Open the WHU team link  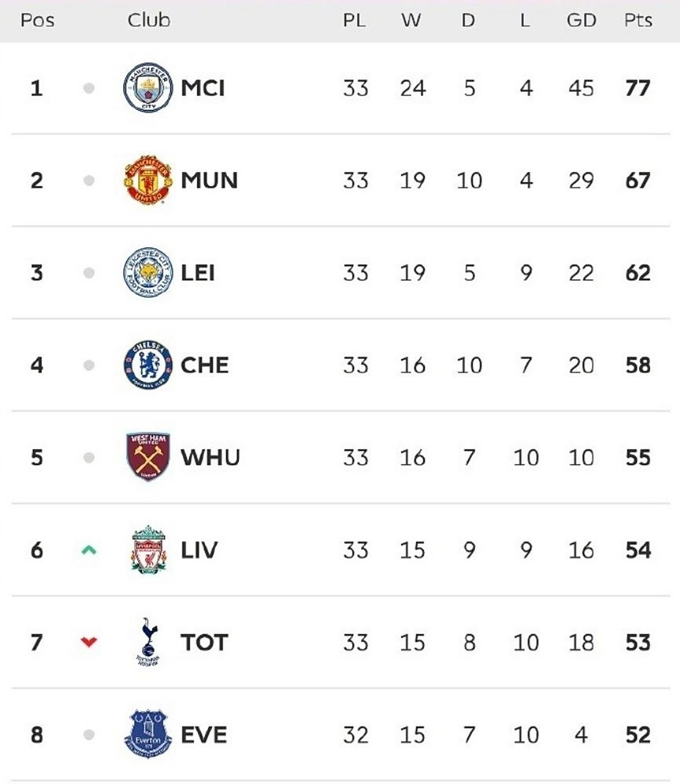pyautogui.click(x=211, y=458)
